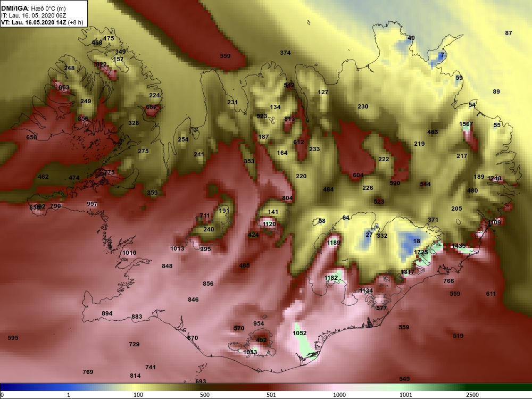Click the legend label '500' on the color scale
Screen dimensions: 532x399
pos(205,395)
